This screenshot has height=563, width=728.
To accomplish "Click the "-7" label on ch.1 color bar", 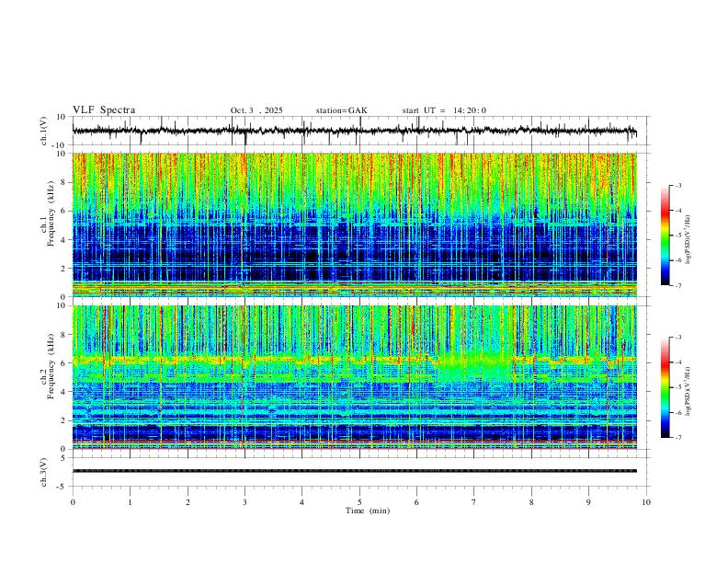I will click(677, 286).
